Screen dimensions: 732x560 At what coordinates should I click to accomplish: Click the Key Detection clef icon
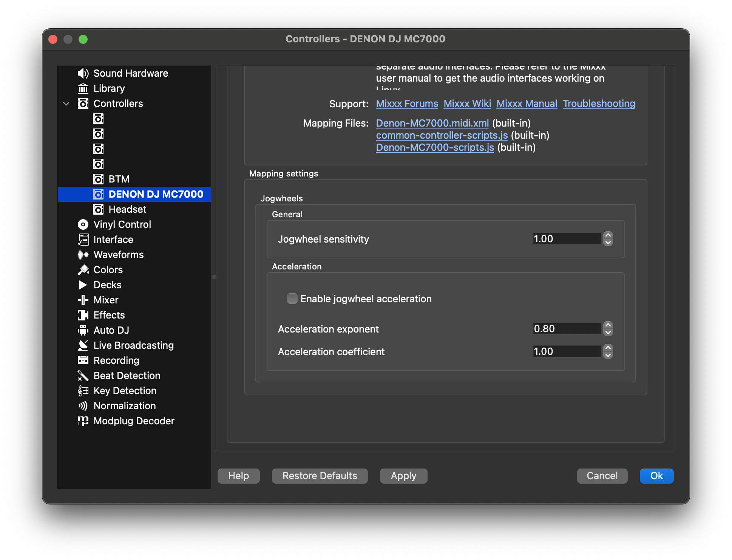(83, 391)
